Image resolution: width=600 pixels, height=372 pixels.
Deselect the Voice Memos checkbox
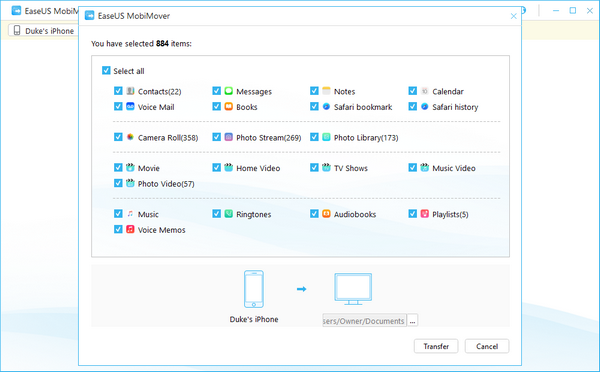coord(118,229)
